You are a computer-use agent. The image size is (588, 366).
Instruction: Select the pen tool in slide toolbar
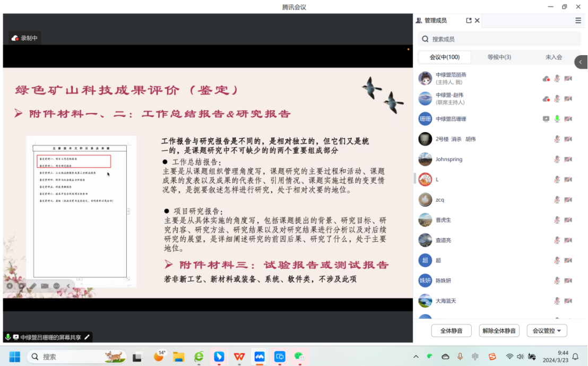(33, 286)
